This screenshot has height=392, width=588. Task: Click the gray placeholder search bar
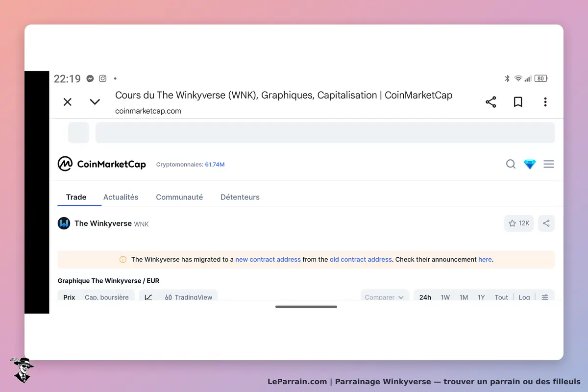click(325, 133)
